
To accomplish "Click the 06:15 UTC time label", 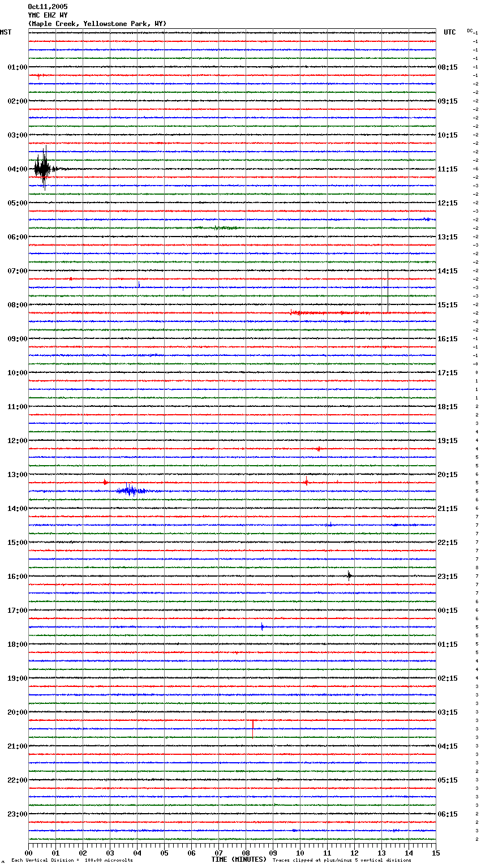I will 448,814.
